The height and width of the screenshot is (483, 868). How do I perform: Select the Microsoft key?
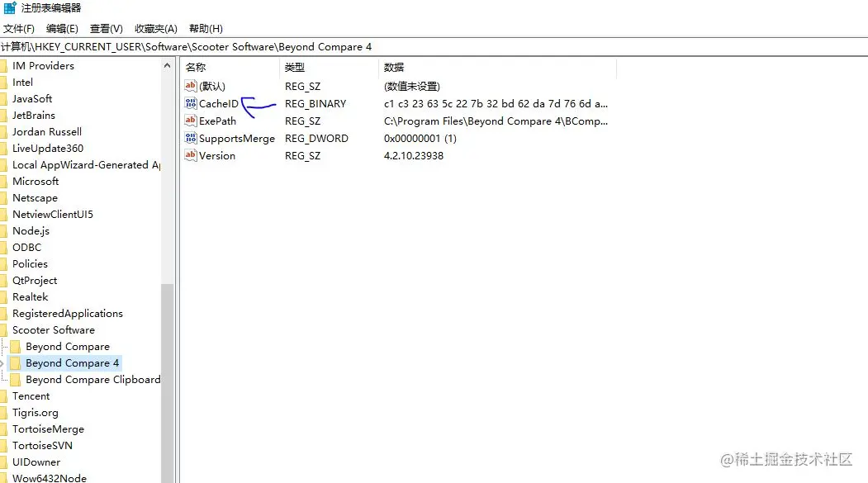(36, 182)
